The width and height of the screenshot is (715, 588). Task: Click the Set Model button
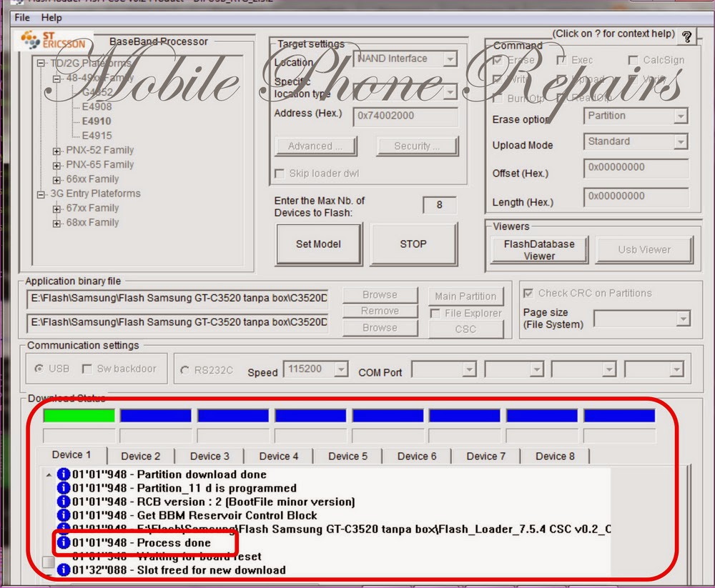pos(318,244)
